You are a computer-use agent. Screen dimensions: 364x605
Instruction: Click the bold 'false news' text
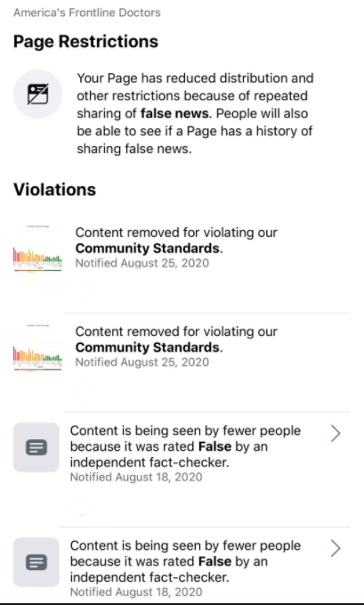[x=174, y=113]
